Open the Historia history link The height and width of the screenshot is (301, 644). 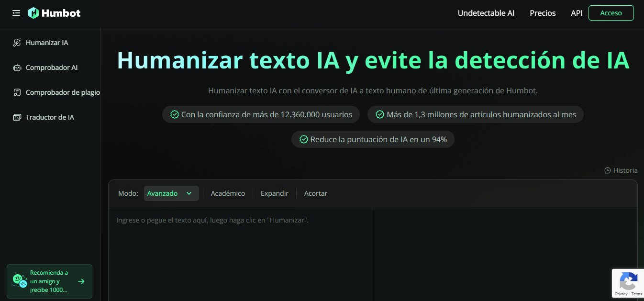[x=621, y=170]
